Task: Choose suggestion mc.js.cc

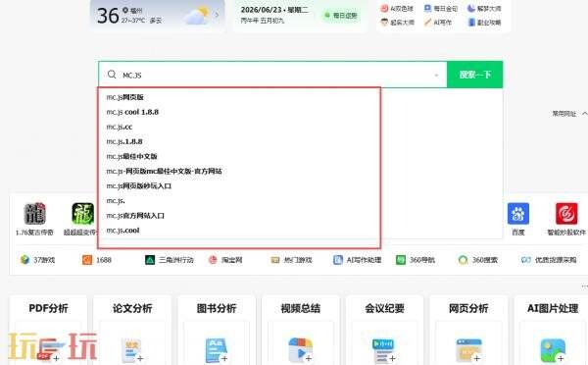Action: (120, 127)
